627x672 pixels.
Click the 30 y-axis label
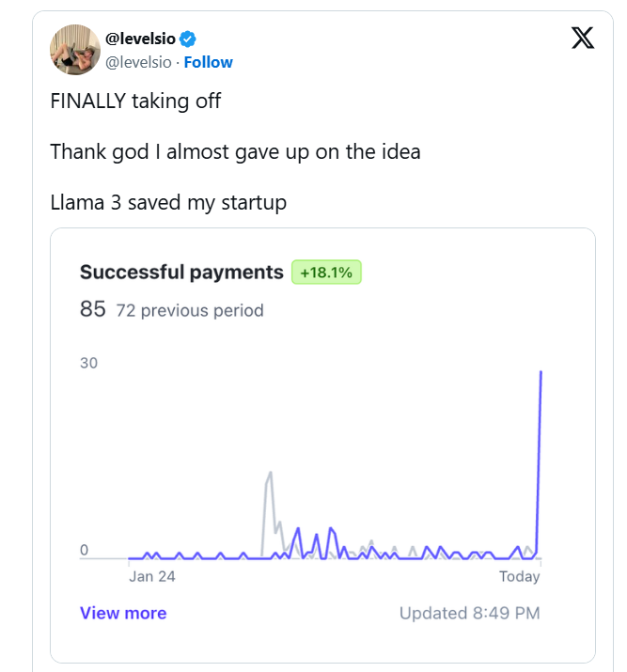pos(89,363)
